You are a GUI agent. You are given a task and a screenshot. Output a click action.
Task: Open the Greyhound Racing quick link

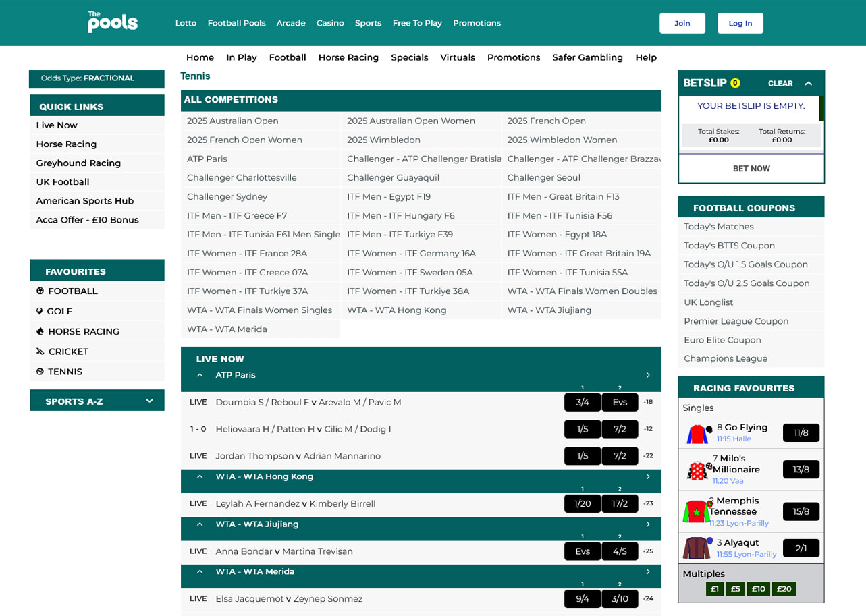click(78, 163)
